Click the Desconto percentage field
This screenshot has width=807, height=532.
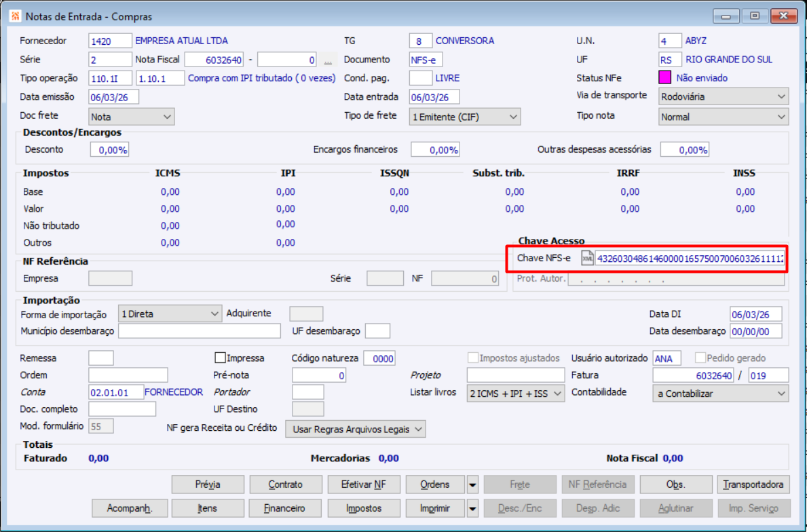[x=110, y=150]
